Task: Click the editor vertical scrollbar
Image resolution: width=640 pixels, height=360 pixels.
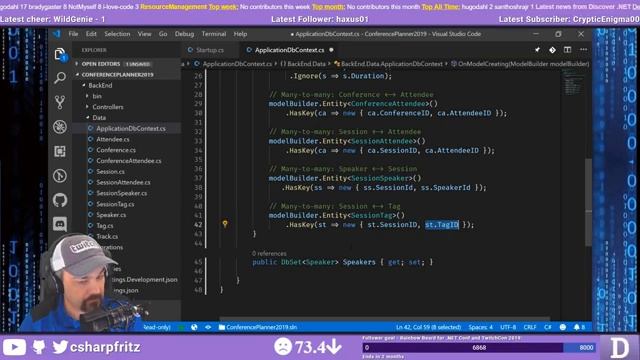Action: coord(588,202)
